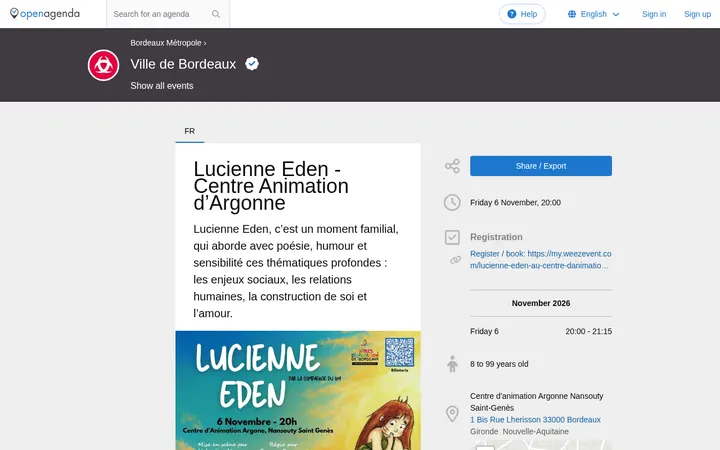Open the OpenAgenda logo home link
Viewport: 720px width, 450px height.
(45, 14)
